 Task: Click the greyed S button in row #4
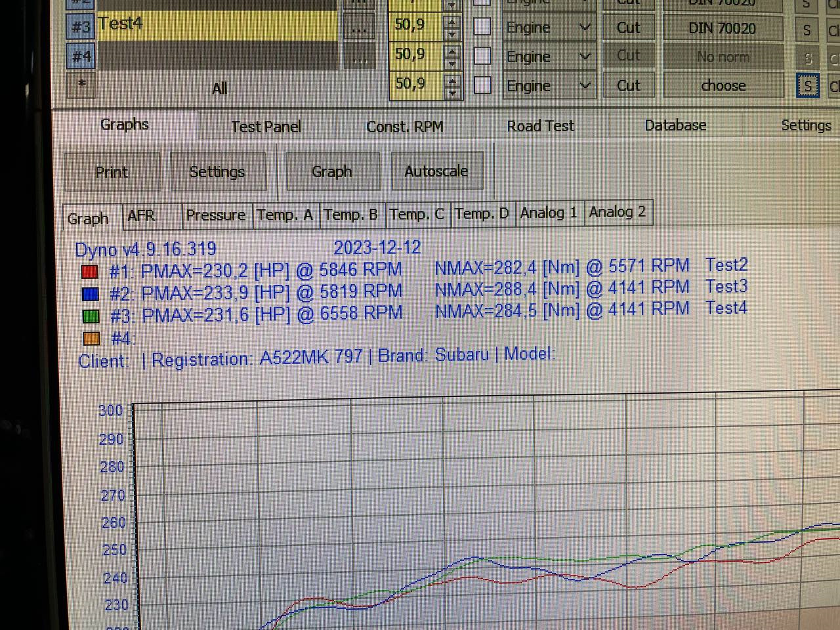(x=807, y=58)
